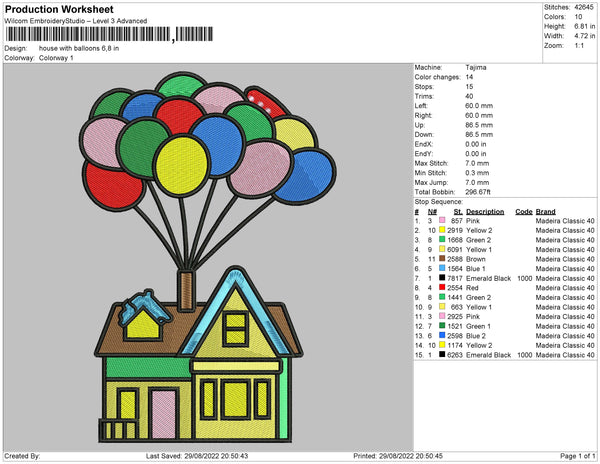600x464 pixels.
Task: Select the green swatch beside stitch count 1668
Action: click(442, 239)
